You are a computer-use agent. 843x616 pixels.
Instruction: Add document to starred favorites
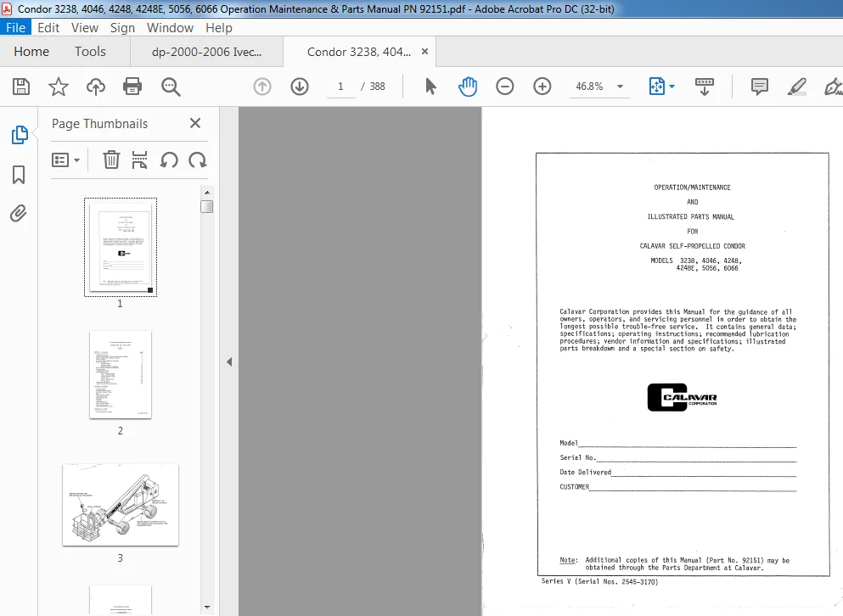[x=58, y=87]
